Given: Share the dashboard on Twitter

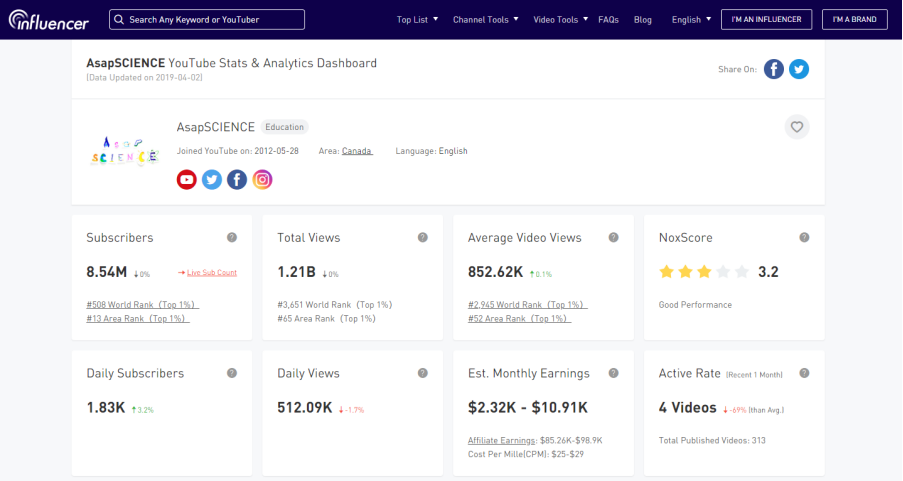Looking at the screenshot, I should tap(799, 69).
